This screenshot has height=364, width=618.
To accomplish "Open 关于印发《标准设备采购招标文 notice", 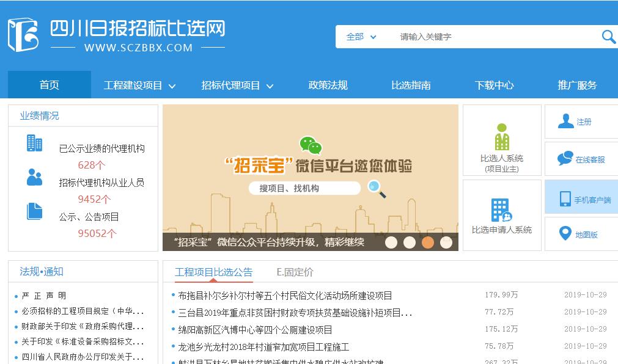I will [x=83, y=341].
